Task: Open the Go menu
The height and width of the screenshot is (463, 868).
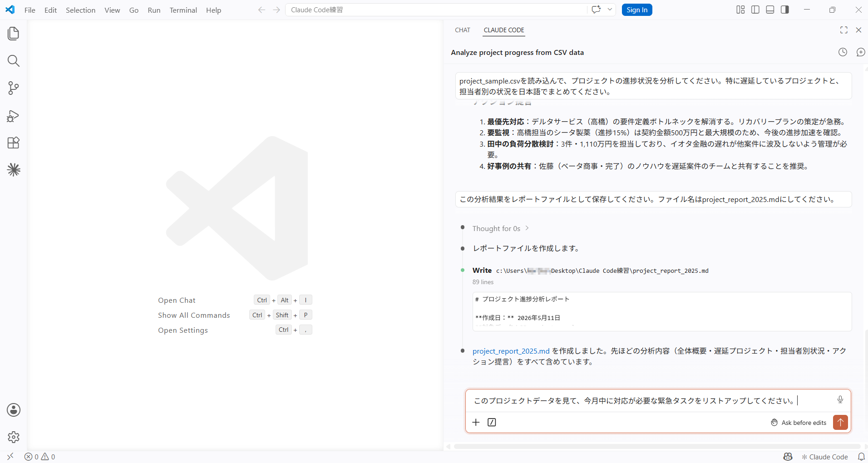Action: (x=133, y=10)
